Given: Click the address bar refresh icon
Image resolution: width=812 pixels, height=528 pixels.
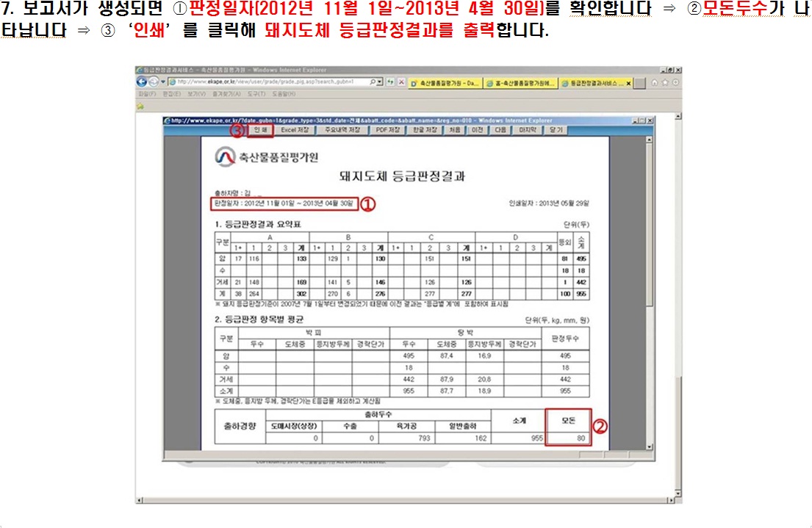Looking at the screenshot, I should tap(390, 82).
